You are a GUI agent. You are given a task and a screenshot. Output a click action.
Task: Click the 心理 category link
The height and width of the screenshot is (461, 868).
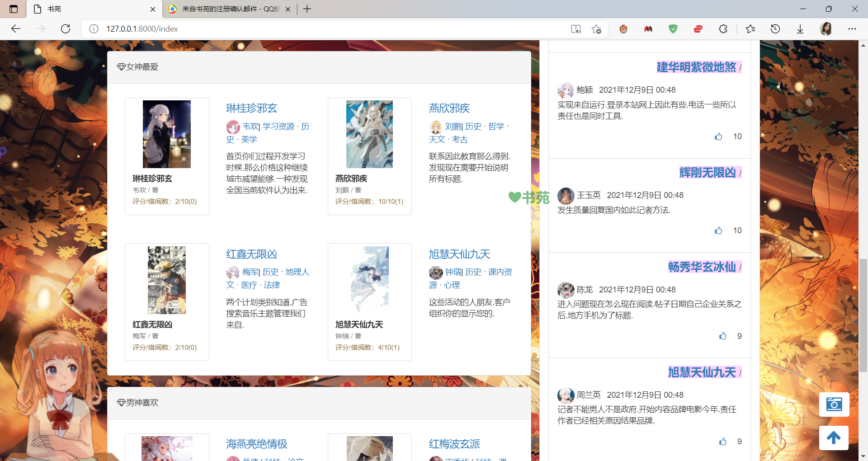[x=452, y=285]
